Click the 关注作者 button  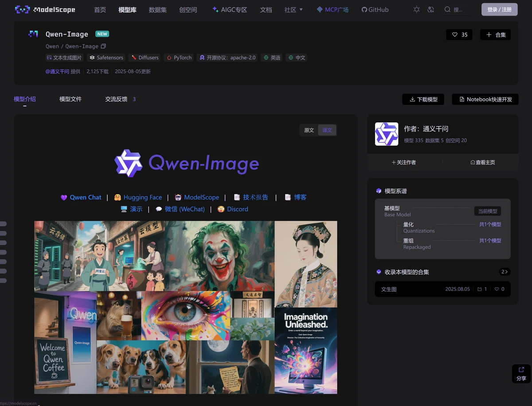pyautogui.click(x=404, y=162)
